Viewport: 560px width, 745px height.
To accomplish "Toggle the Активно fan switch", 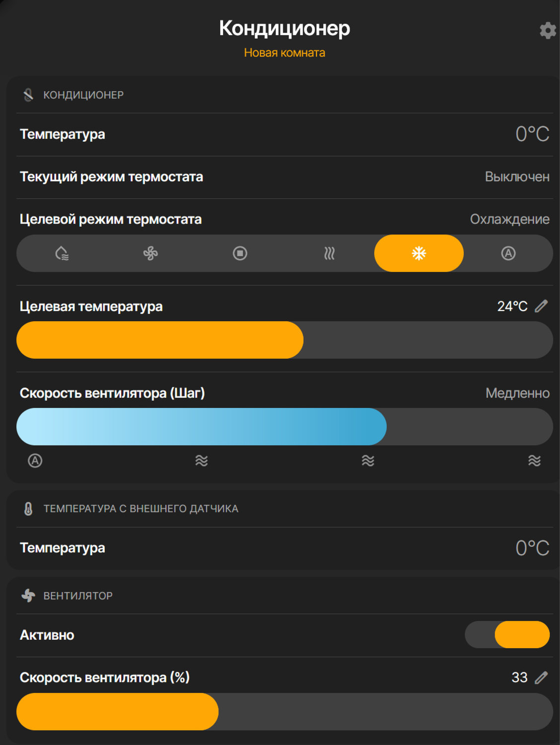I will click(x=507, y=635).
